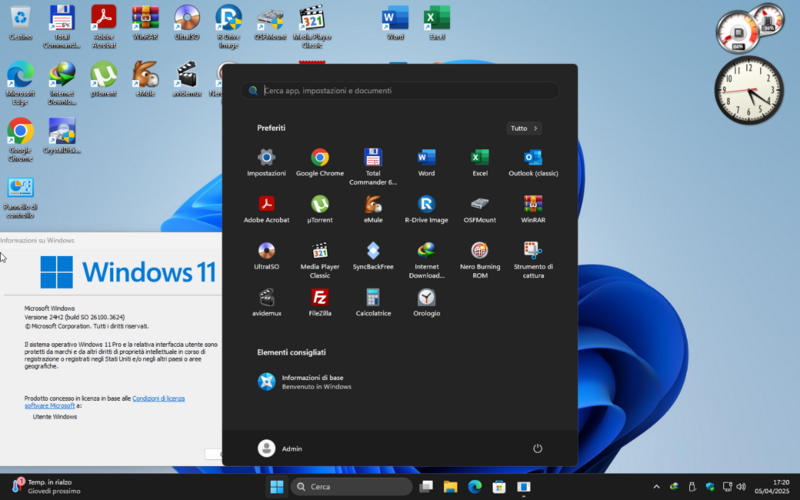Open Impostazioni from Start menu pinned apps
This screenshot has width=800, height=500.
click(x=266, y=162)
